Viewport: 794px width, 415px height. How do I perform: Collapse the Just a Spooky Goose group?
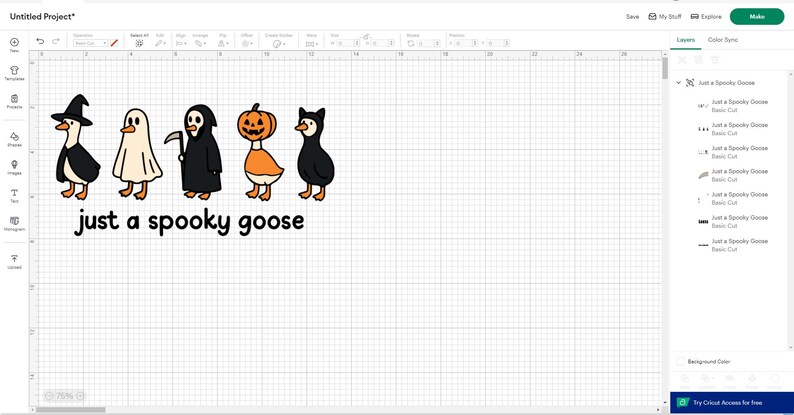pos(679,82)
